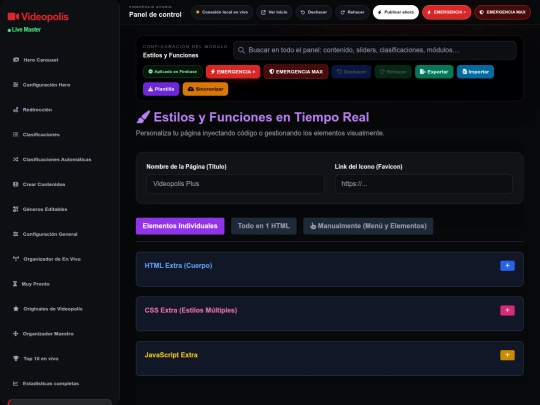Click Nombre de la Página input field
The height and width of the screenshot is (405, 540).
[235, 184]
